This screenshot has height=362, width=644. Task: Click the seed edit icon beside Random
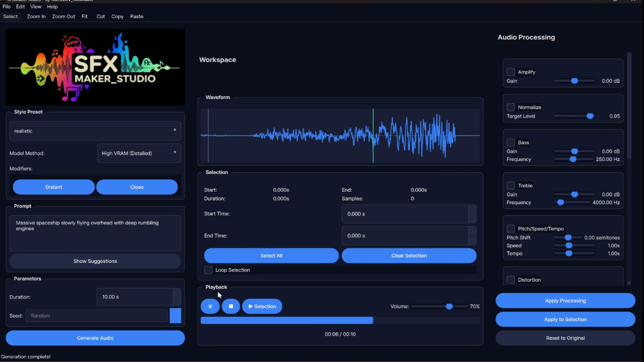[175, 315]
